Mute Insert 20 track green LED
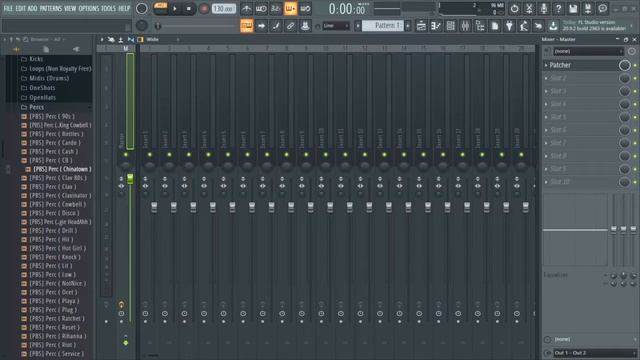640x360 pixels. pyautogui.click(x=521, y=155)
